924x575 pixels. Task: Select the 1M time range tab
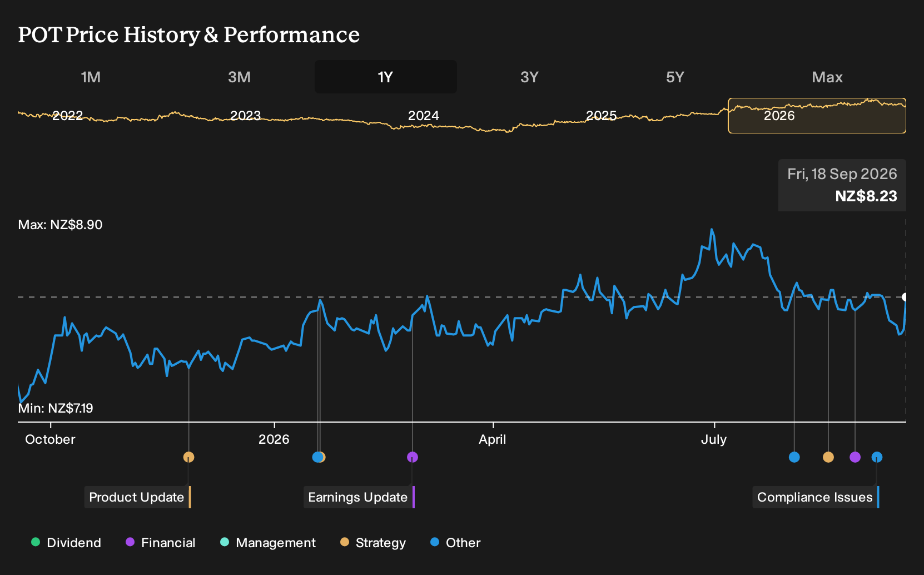91,77
